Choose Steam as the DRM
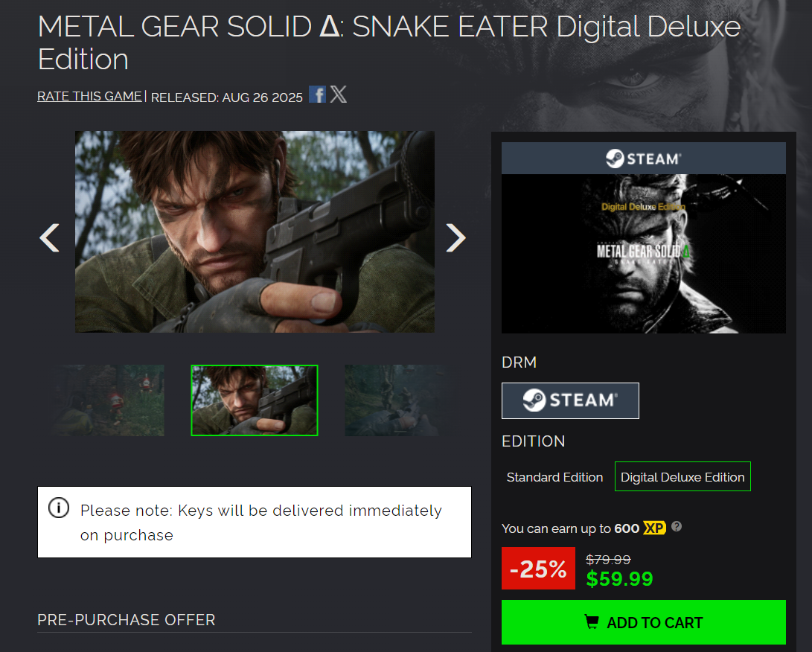812x652 pixels. [570, 401]
